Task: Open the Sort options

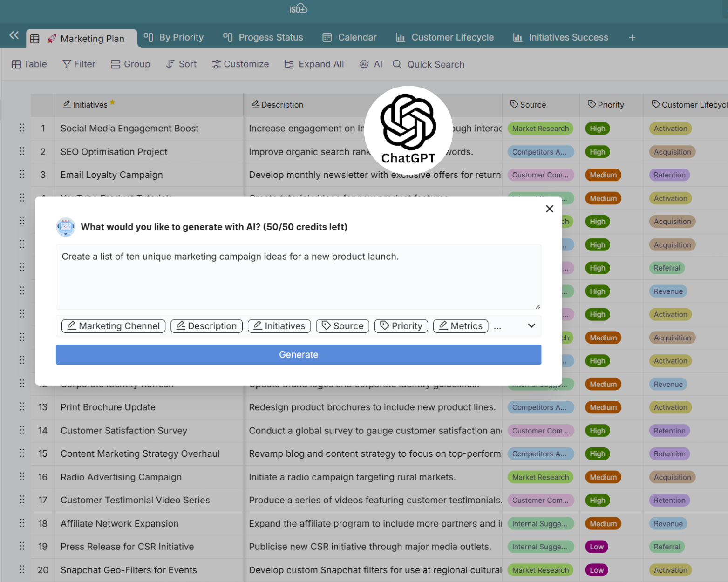Action: tap(181, 64)
